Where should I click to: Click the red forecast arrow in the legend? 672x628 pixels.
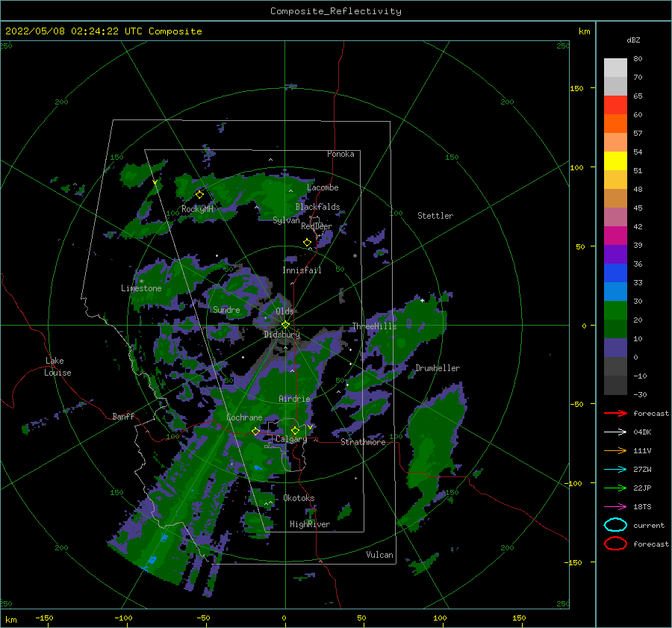(x=615, y=413)
